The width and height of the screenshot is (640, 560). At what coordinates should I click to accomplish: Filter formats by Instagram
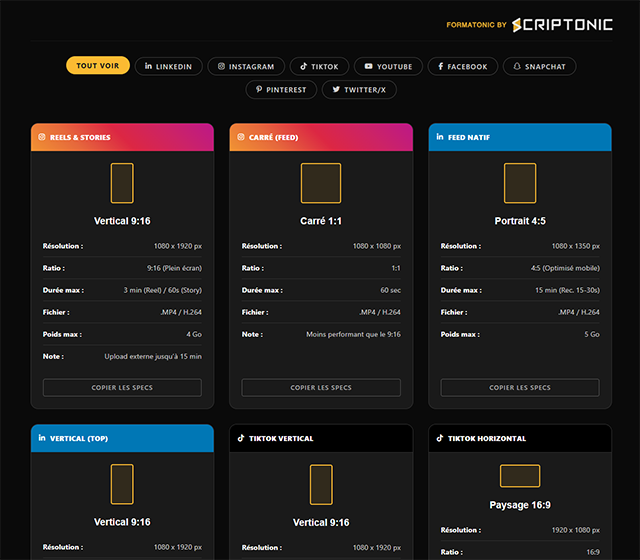click(x=246, y=66)
